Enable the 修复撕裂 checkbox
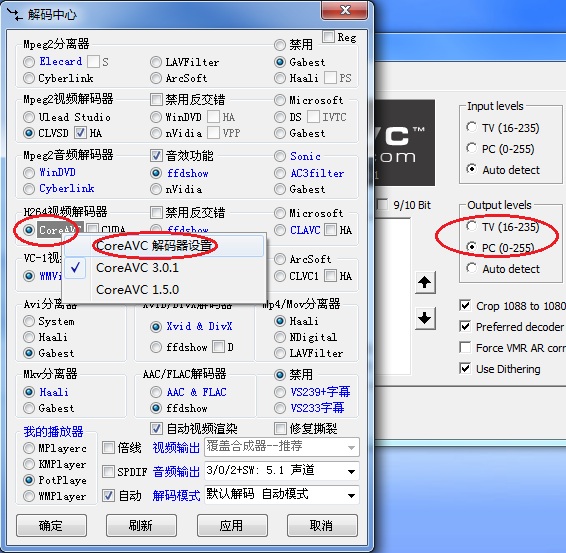 (280, 429)
